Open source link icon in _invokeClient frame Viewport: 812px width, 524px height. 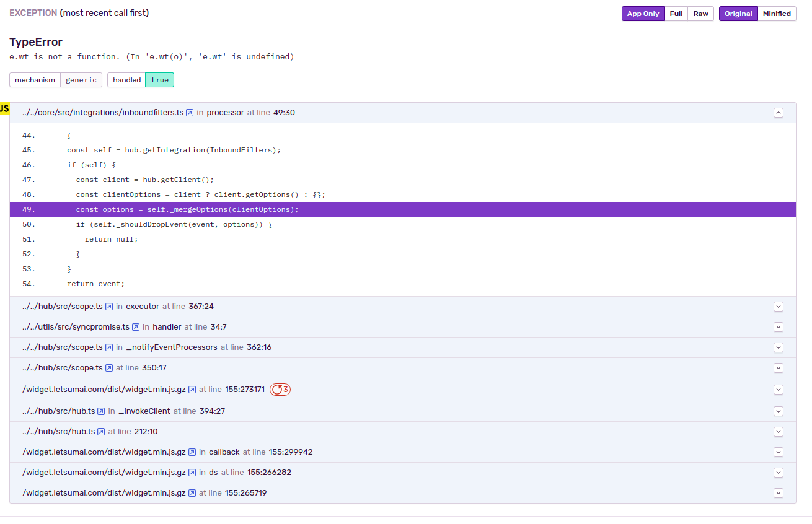point(102,411)
